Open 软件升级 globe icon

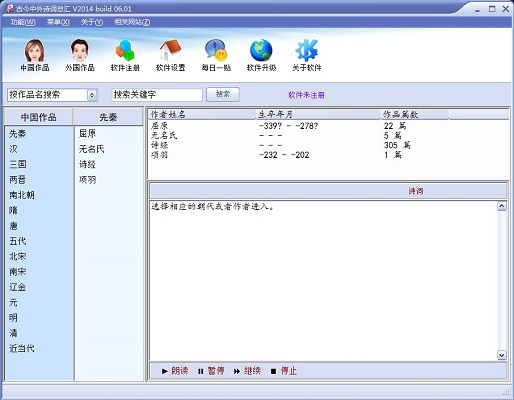point(261,55)
